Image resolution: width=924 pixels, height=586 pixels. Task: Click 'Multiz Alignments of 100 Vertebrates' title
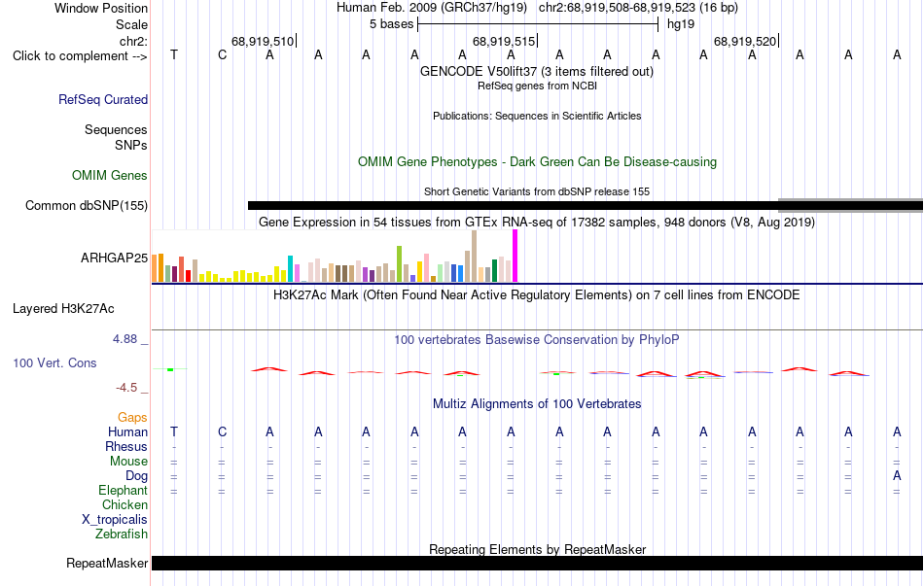point(537,404)
